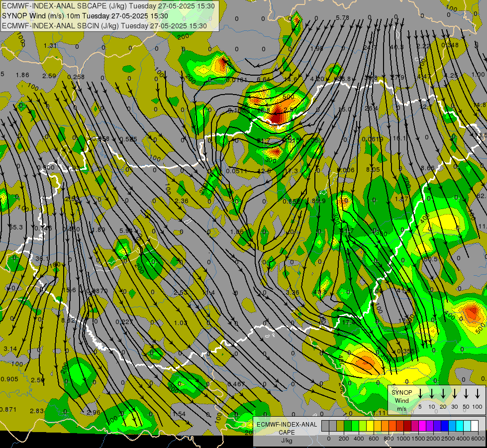
Task: Click the '0.905' value at the left edge
Action: point(9,379)
